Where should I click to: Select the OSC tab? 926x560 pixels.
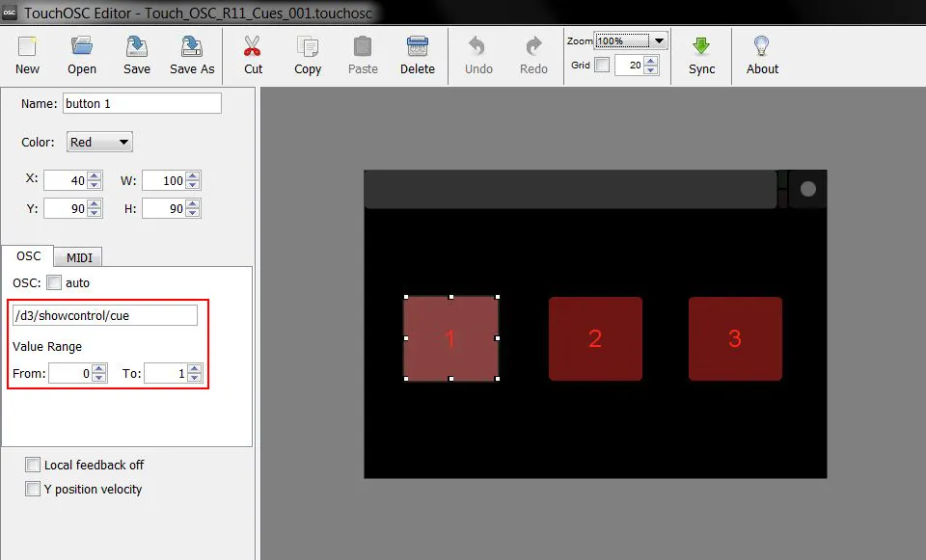[x=28, y=256]
